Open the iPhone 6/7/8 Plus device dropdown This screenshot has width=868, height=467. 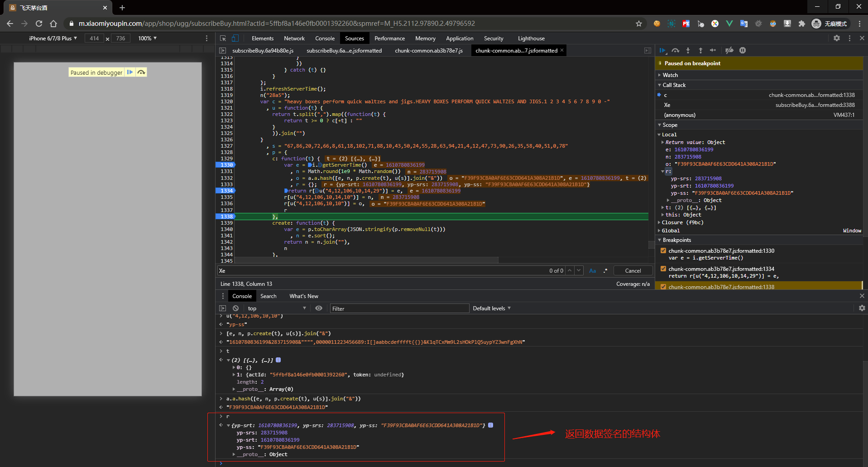coord(53,39)
